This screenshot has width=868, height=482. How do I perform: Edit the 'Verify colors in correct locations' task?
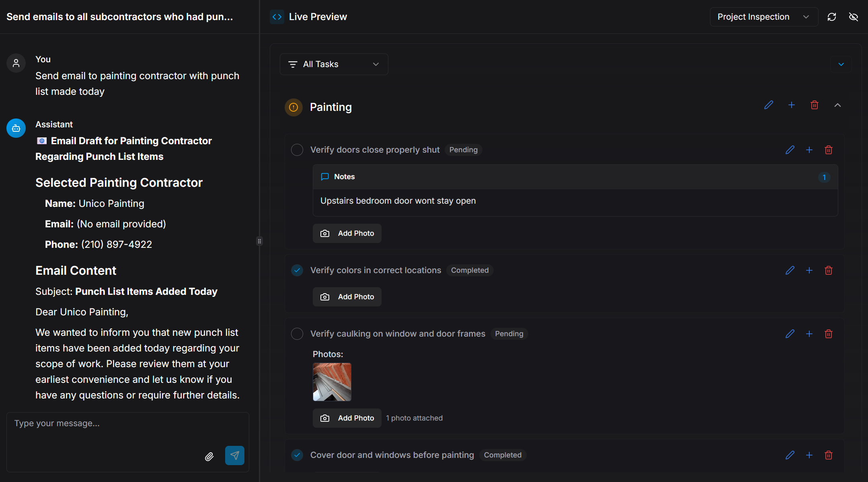(790, 270)
